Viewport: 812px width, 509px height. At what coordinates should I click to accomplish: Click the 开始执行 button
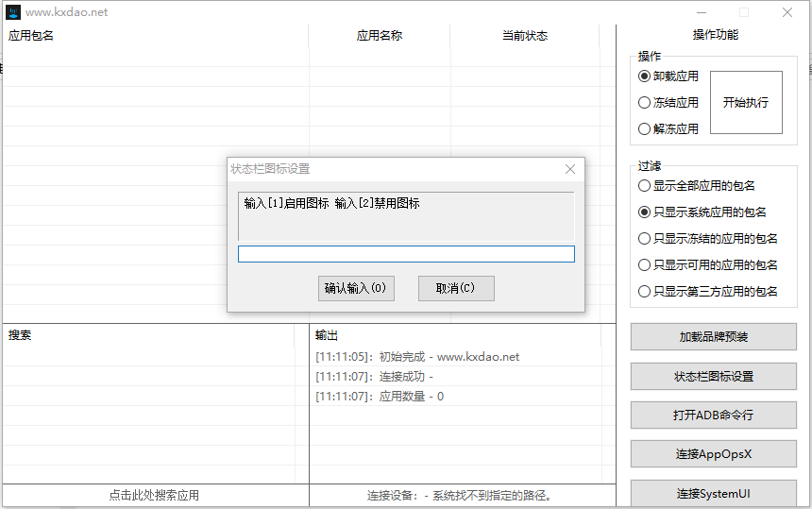coord(746,103)
